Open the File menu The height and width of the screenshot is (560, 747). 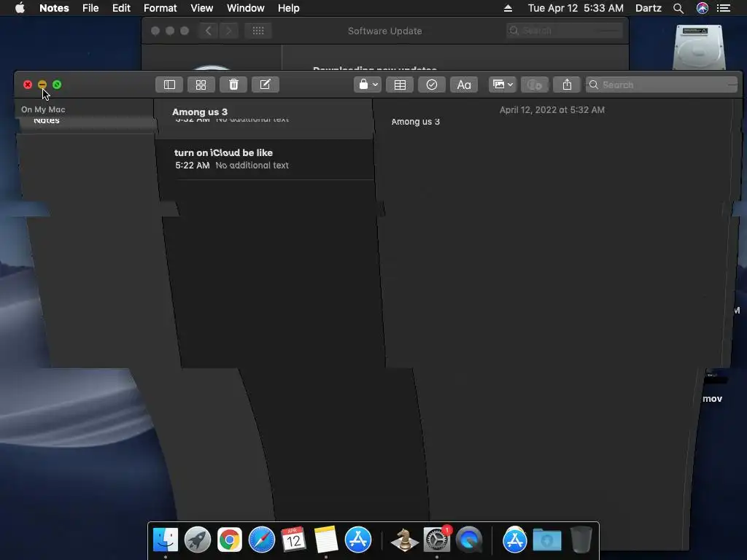tap(90, 8)
